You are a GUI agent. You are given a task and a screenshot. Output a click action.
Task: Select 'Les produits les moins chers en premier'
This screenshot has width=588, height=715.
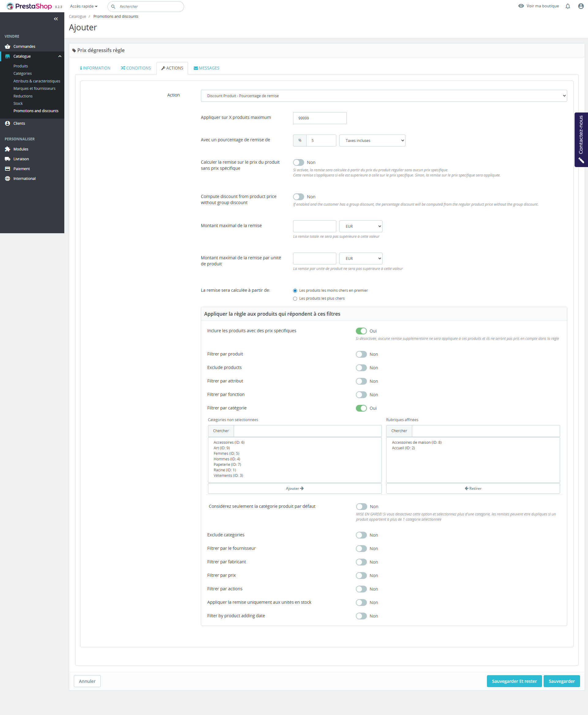(x=295, y=291)
